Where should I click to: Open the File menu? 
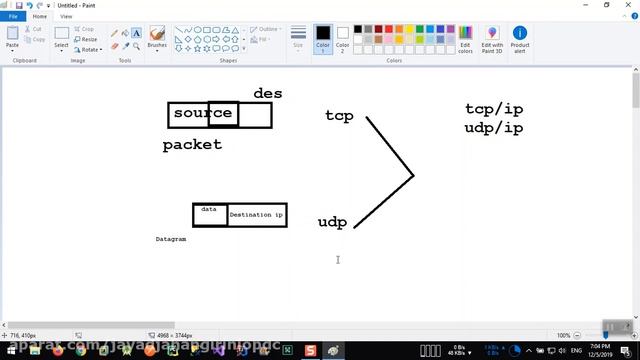pyautogui.click(x=13, y=16)
